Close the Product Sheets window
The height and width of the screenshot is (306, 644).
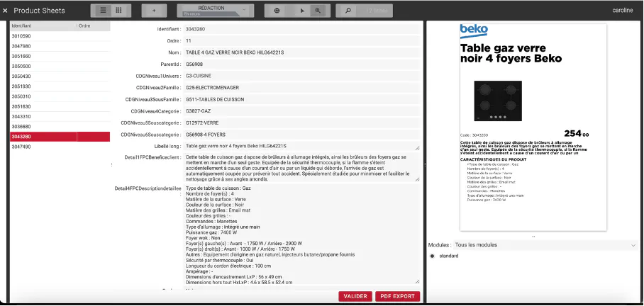(x=6, y=11)
